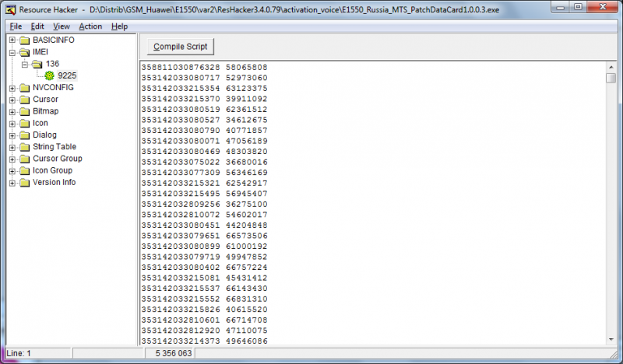Screen dimensions: 623x364
Task: Click the line 353142032809256 36275100
Action: [x=204, y=204]
